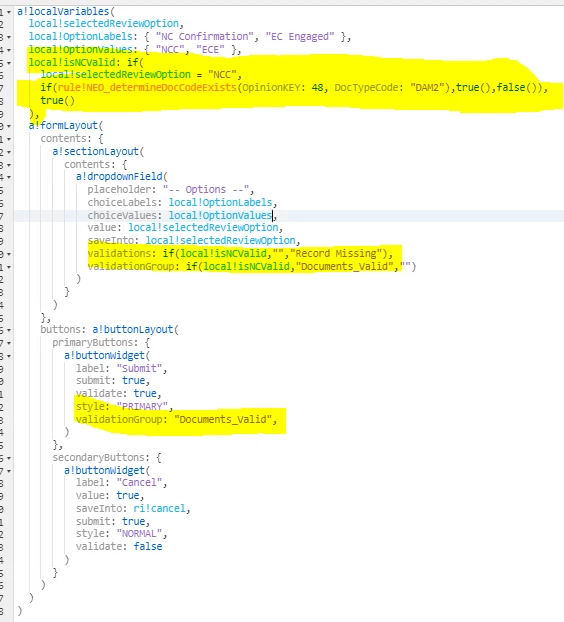Click false on the validate: false line

[148, 546]
